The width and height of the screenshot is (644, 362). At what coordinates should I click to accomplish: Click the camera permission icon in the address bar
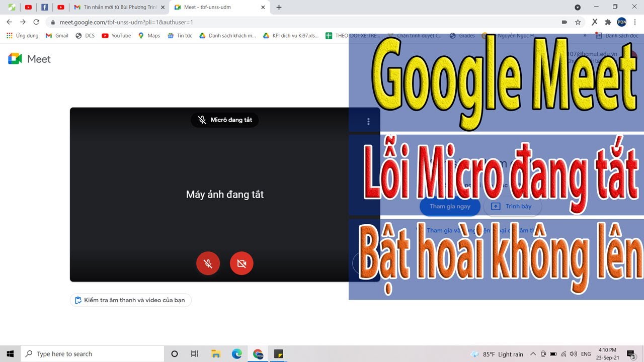565,22
